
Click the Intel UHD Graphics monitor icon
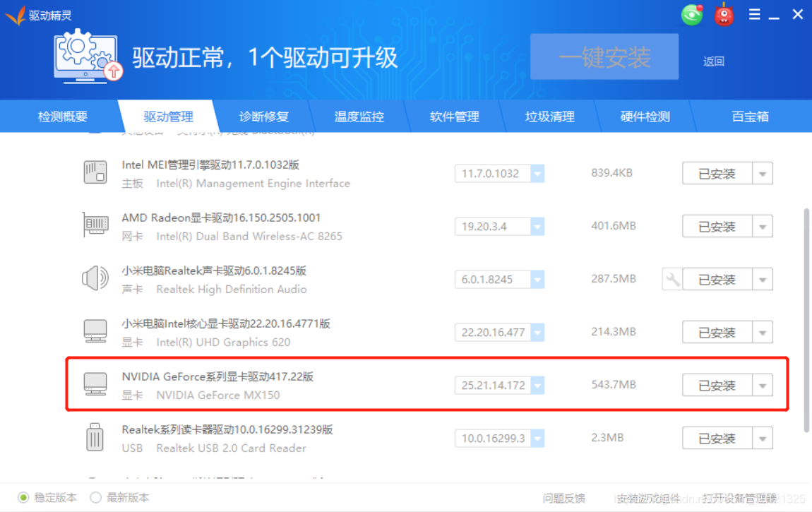(x=95, y=331)
